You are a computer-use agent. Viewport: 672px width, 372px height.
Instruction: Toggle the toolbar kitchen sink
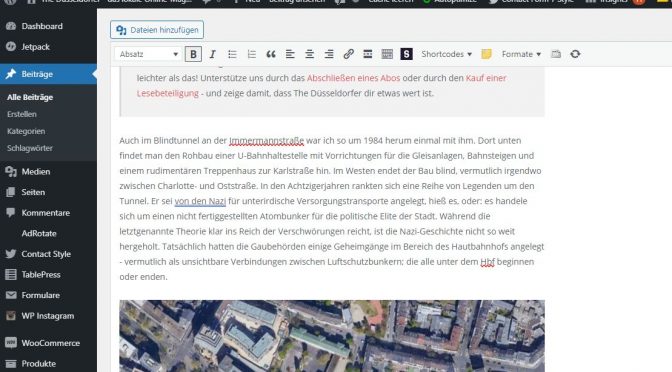tap(387, 54)
